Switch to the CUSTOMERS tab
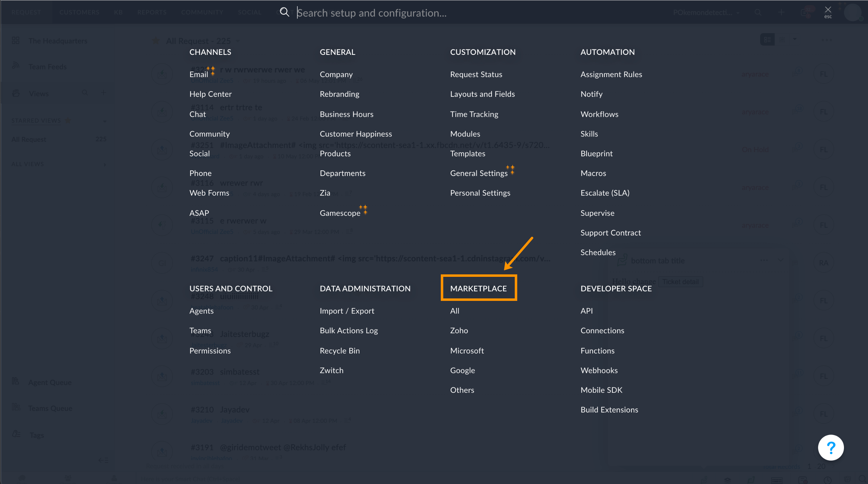This screenshot has width=868, height=484. [x=79, y=12]
